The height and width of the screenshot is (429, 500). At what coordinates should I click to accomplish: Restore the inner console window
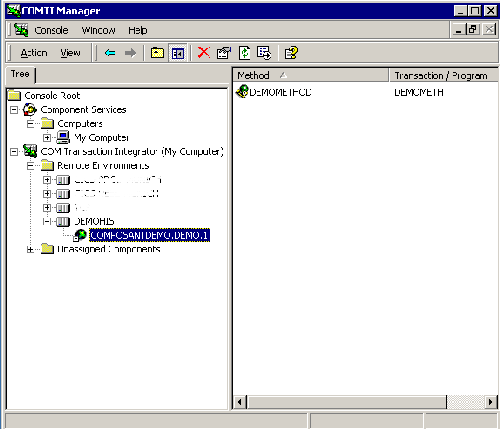[473, 30]
